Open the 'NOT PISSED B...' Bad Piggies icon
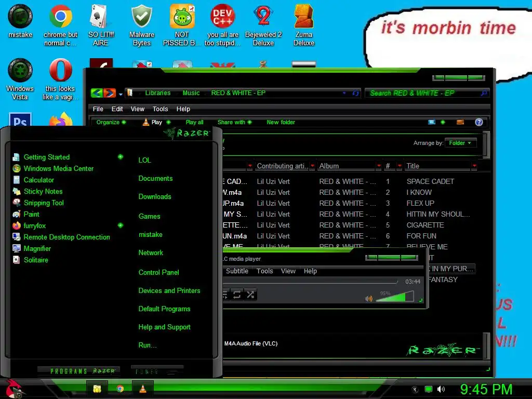The width and height of the screenshot is (532, 399). 182,25
